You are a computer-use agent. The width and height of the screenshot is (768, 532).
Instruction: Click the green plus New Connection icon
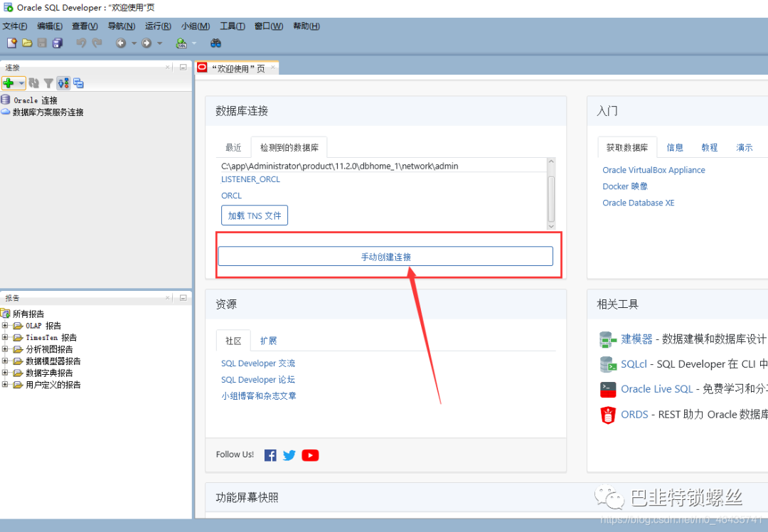pyautogui.click(x=9, y=83)
